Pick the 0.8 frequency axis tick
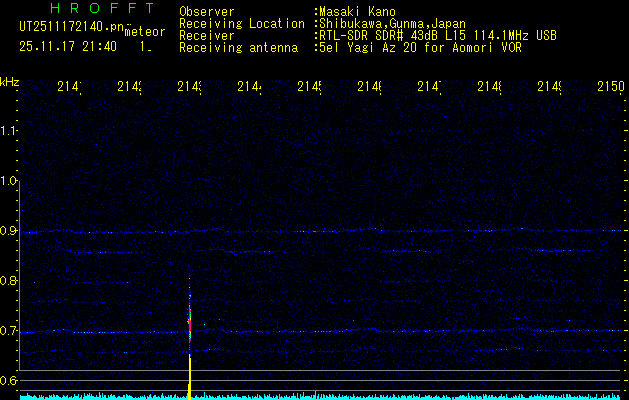 (x=10, y=281)
